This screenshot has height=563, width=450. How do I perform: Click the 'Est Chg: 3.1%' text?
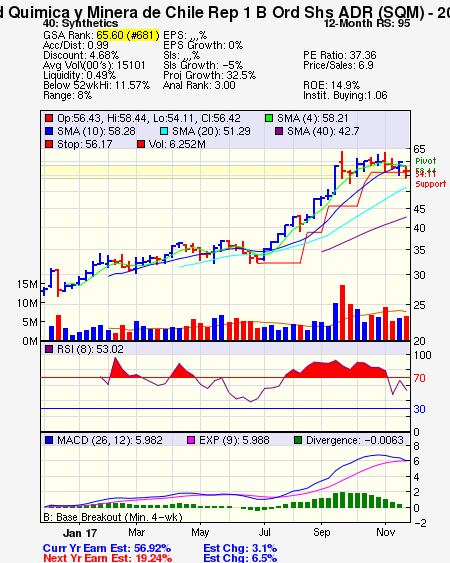tap(240, 548)
